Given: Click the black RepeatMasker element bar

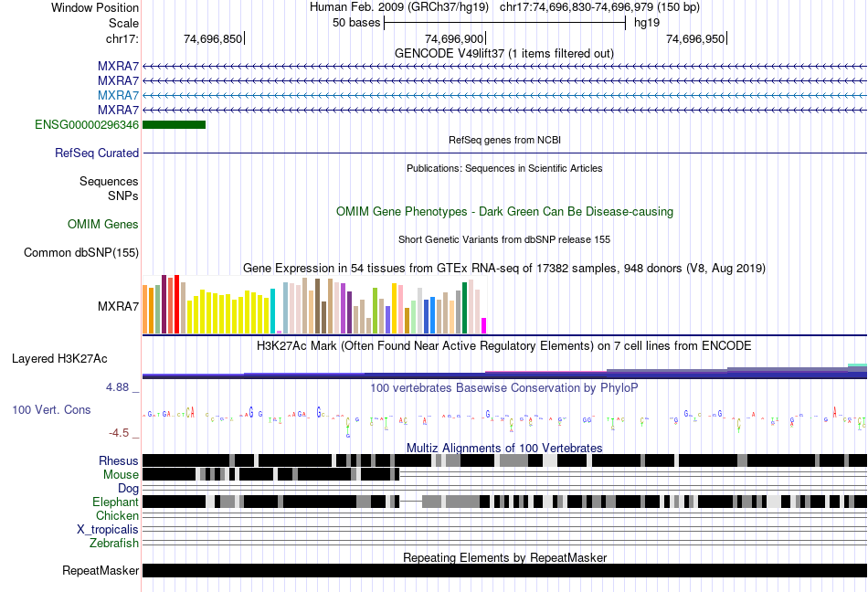Looking at the screenshot, I should [504, 570].
